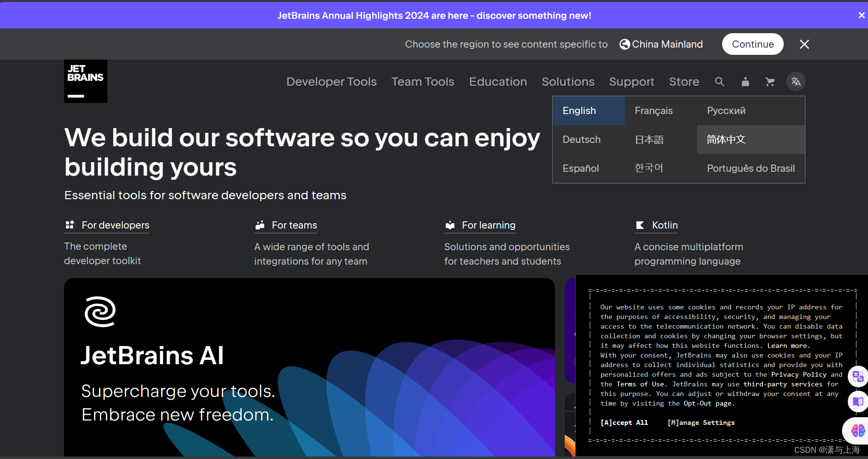868x459 pixels.
Task: Click the For developers icon
Action: click(x=70, y=225)
